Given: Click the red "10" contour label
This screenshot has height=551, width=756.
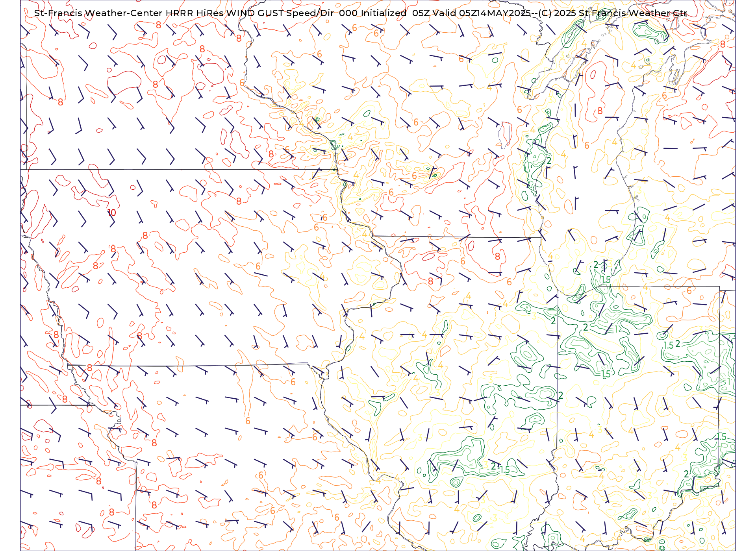Looking at the screenshot, I should [112, 213].
